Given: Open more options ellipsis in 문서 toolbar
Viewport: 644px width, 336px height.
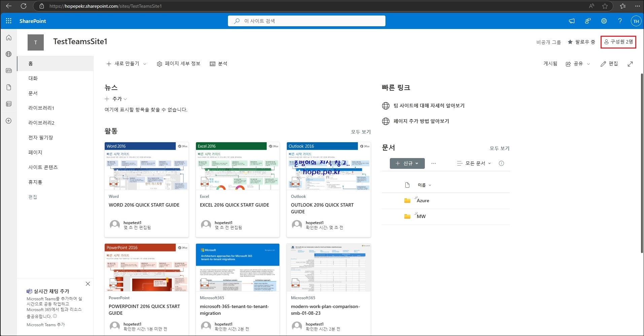Looking at the screenshot, I should (434, 163).
